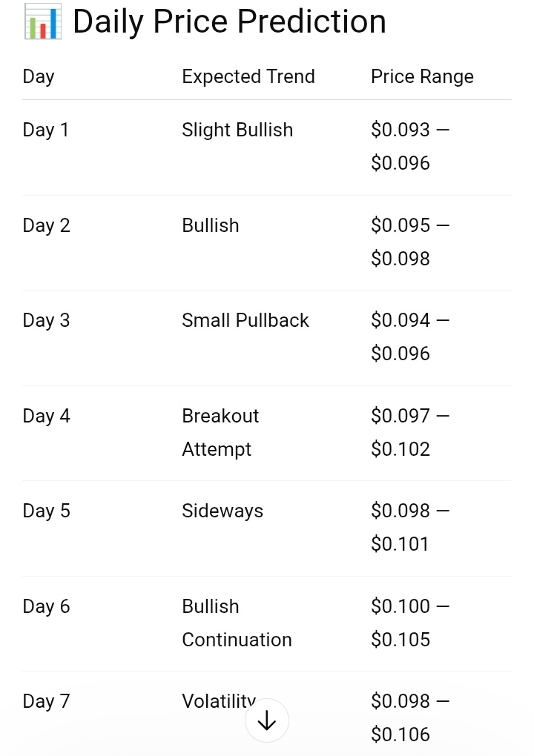Viewport: 534px width, 756px height.
Task: Click the Bullish Continuation trend text
Action: (237, 623)
